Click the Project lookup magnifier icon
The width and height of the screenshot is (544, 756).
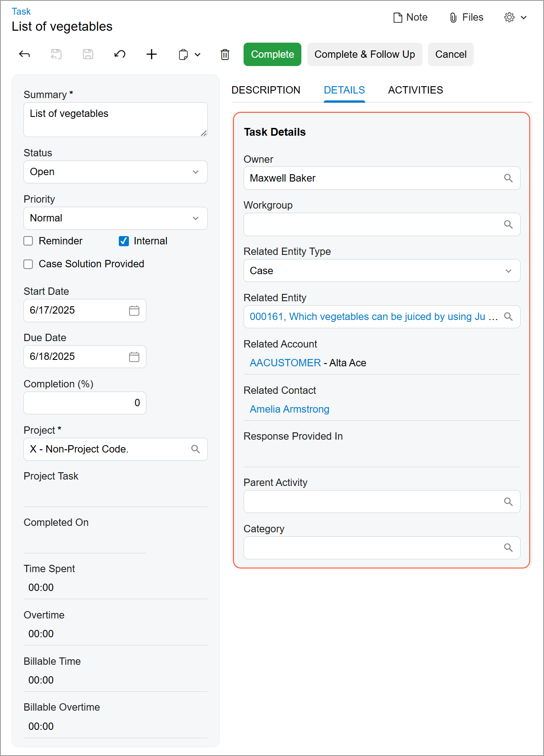point(195,449)
